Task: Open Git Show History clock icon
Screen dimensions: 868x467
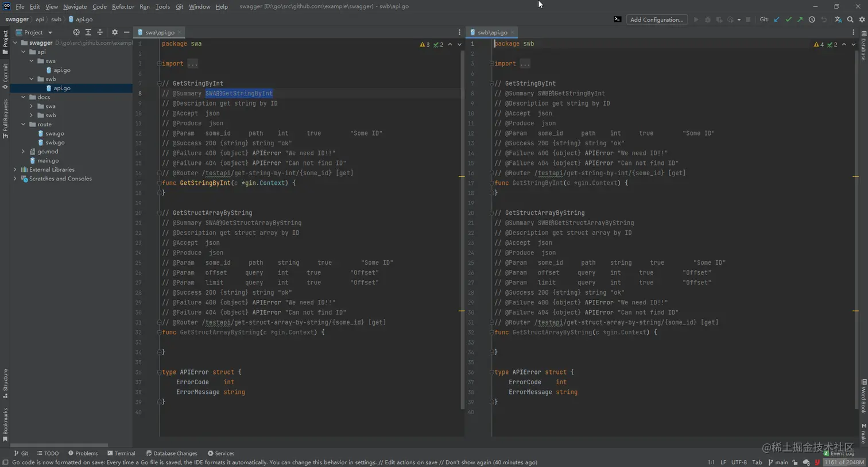Action: point(812,20)
